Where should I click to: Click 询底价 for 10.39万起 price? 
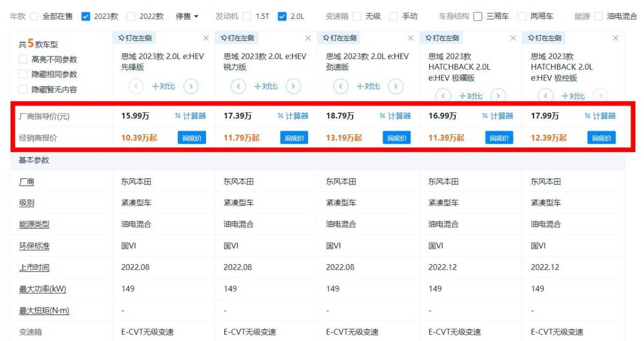(192, 138)
